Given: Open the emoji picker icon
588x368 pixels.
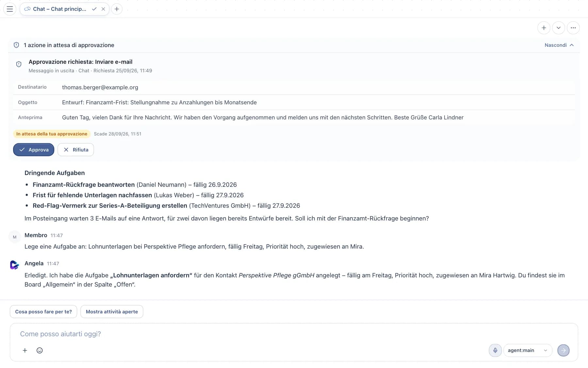Looking at the screenshot, I should (40, 350).
